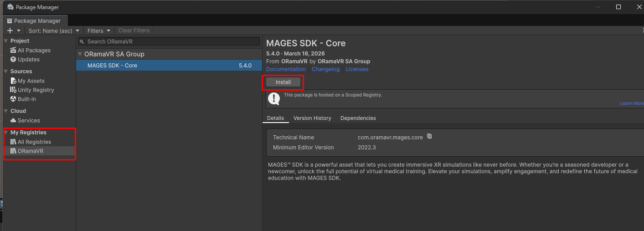
Task: Click the MAGES SDK - Core heading
Action: point(306,43)
